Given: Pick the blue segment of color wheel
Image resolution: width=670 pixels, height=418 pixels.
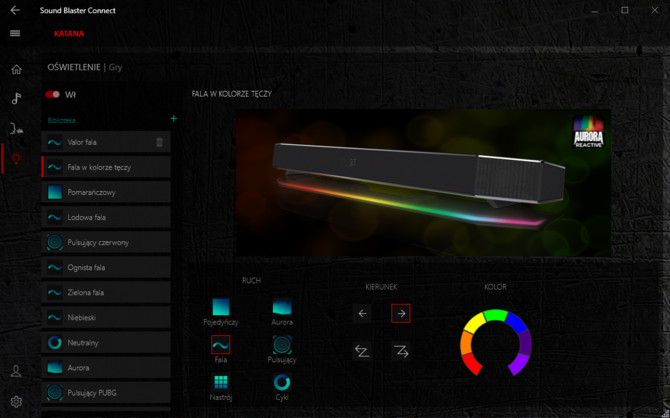Looking at the screenshot, I should (x=516, y=323).
